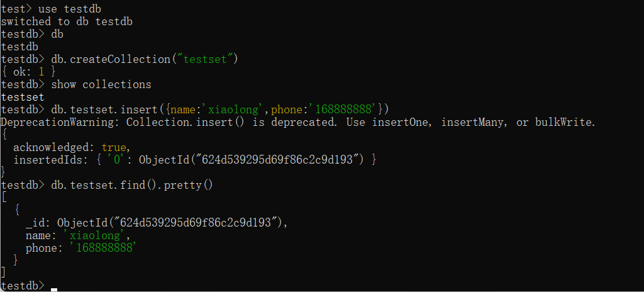Click the opening square bracket of results

coord(4,198)
